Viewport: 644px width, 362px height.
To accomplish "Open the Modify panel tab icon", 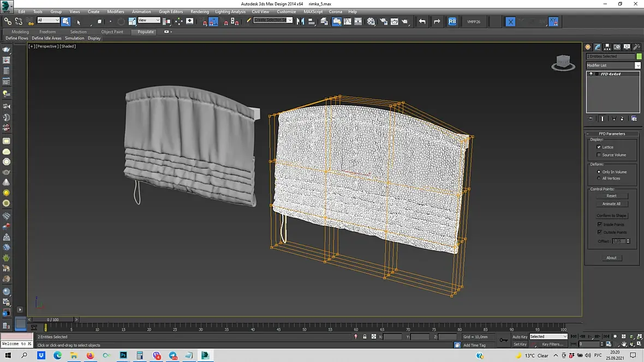I will coord(598,47).
